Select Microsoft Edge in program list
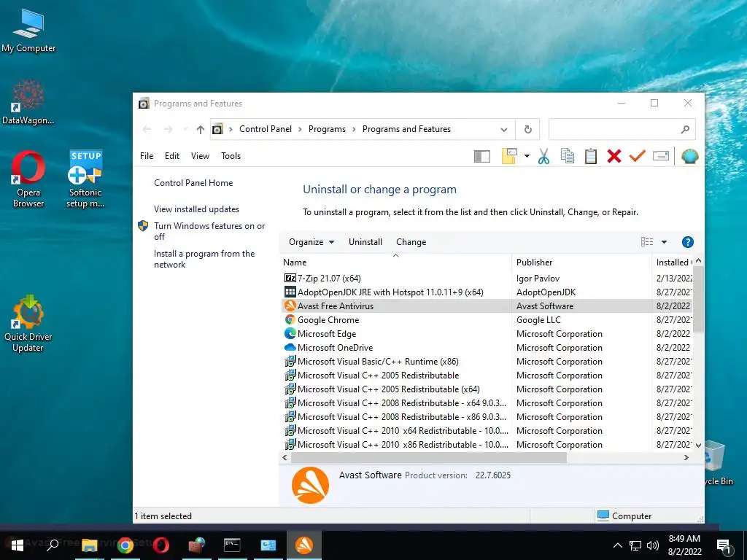 [487, 333]
